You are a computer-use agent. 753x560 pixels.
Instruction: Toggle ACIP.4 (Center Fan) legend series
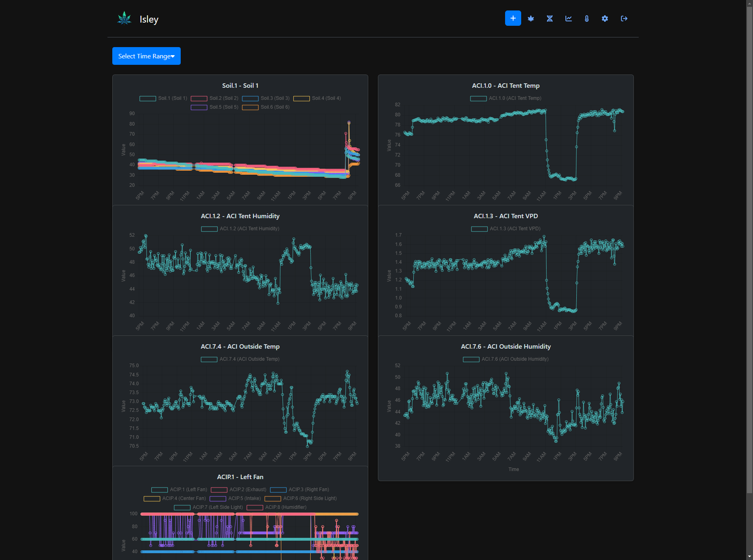tap(175, 498)
